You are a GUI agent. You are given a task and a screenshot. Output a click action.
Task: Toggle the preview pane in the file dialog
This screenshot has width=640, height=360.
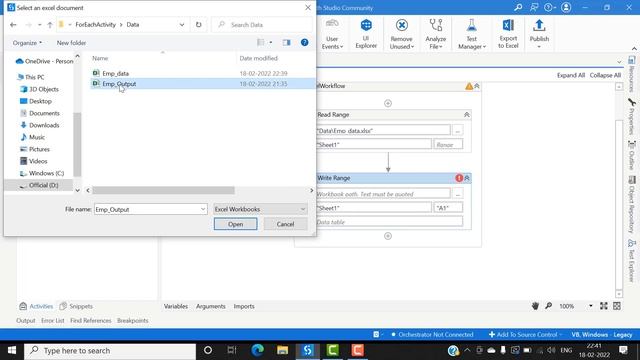(x=287, y=42)
